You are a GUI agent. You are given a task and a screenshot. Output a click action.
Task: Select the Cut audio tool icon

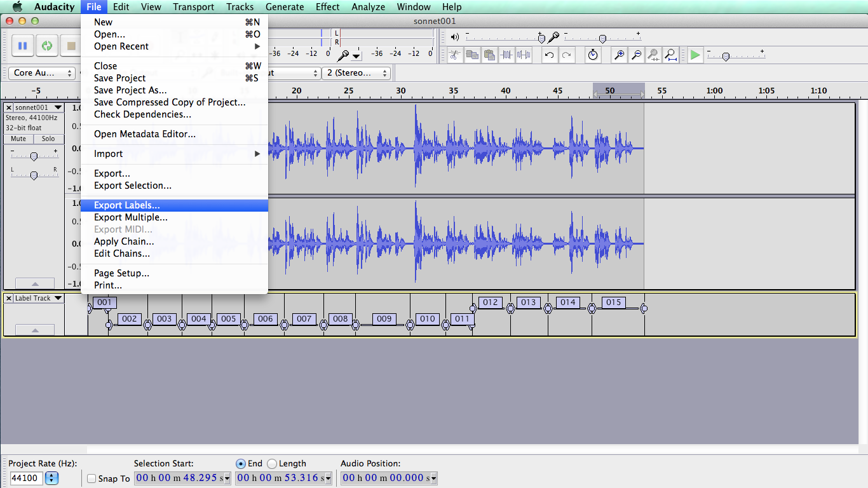454,55
